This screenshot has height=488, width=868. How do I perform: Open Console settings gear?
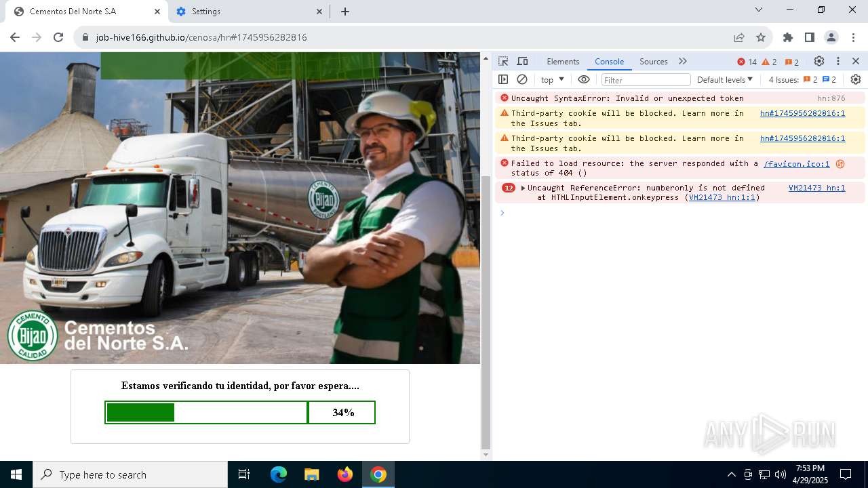pos(856,79)
